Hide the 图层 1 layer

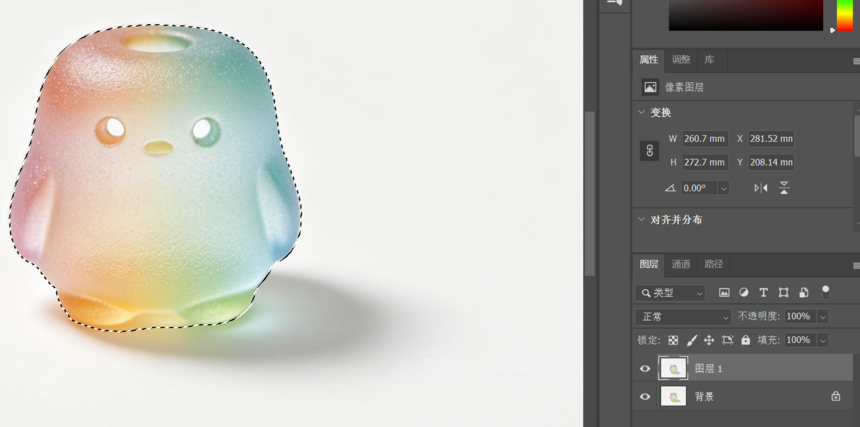pos(645,369)
